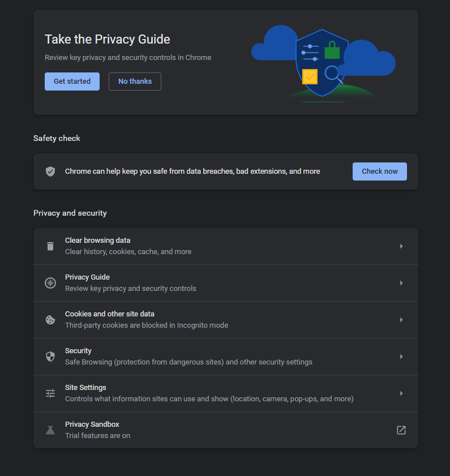The width and height of the screenshot is (450, 476).
Task: Click Get started for the Privacy Guide
Action: pyautogui.click(x=72, y=81)
